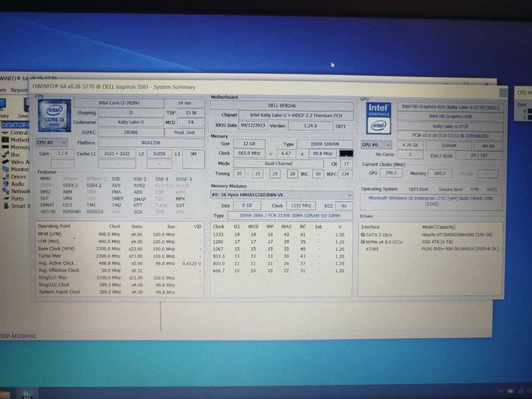Screen dimensions: 532x399
Task: Click the SSD 4TB drive row
Action: 431,242
